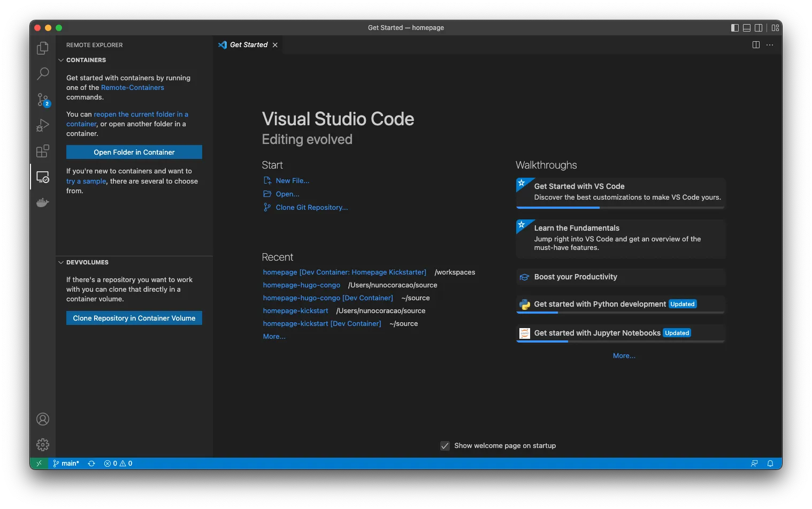Open recent homepage-hugo-congo in /Users path
The height and width of the screenshot is (509, 812).
[x=302, y=285]
